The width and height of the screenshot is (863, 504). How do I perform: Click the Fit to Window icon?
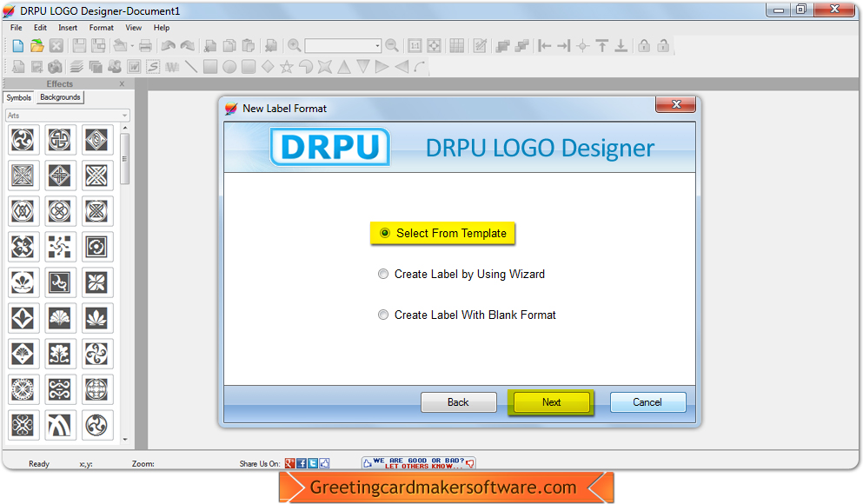[x=435, y=46]
